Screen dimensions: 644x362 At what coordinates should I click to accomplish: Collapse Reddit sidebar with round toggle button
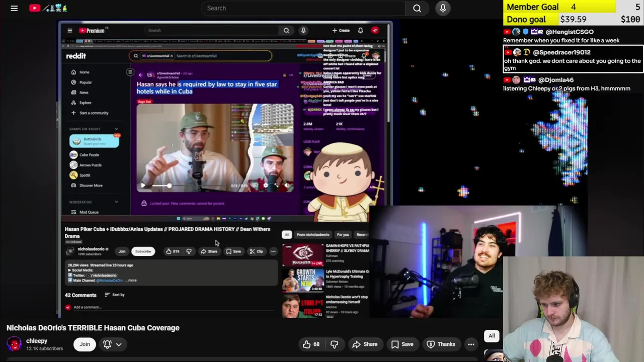(x=130, y=72)
